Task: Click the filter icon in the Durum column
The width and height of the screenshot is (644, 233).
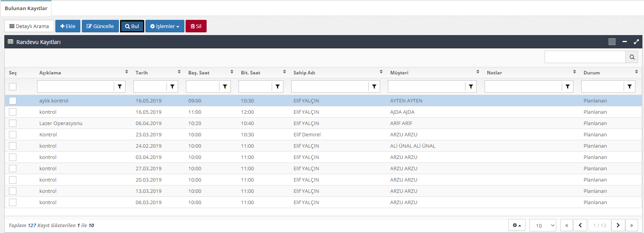Action: click(630, 86)
